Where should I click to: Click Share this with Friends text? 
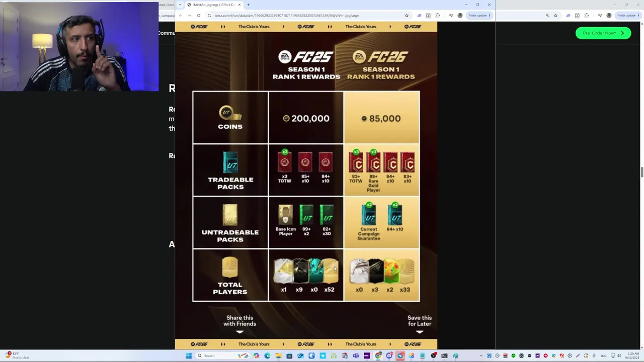[x=240, y=321]
